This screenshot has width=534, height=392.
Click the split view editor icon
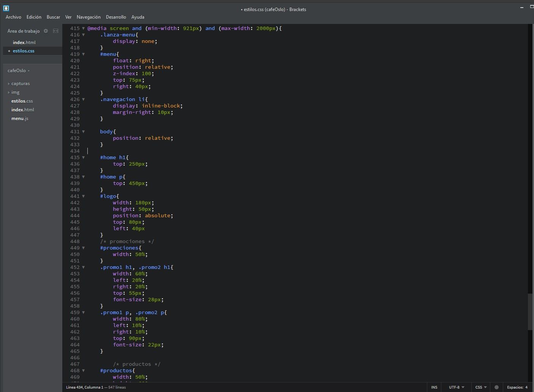(55, 31)
